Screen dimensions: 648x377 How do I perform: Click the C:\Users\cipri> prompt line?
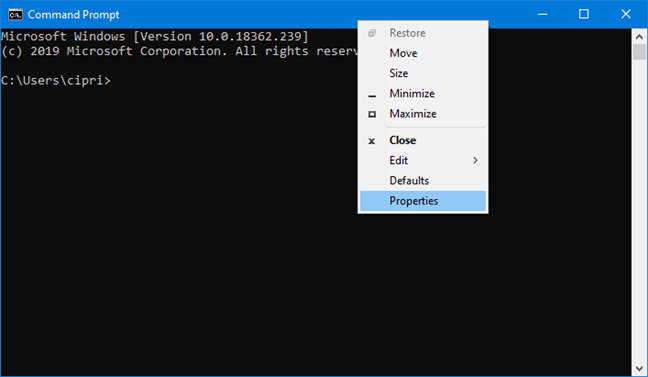tap(56, 81)
